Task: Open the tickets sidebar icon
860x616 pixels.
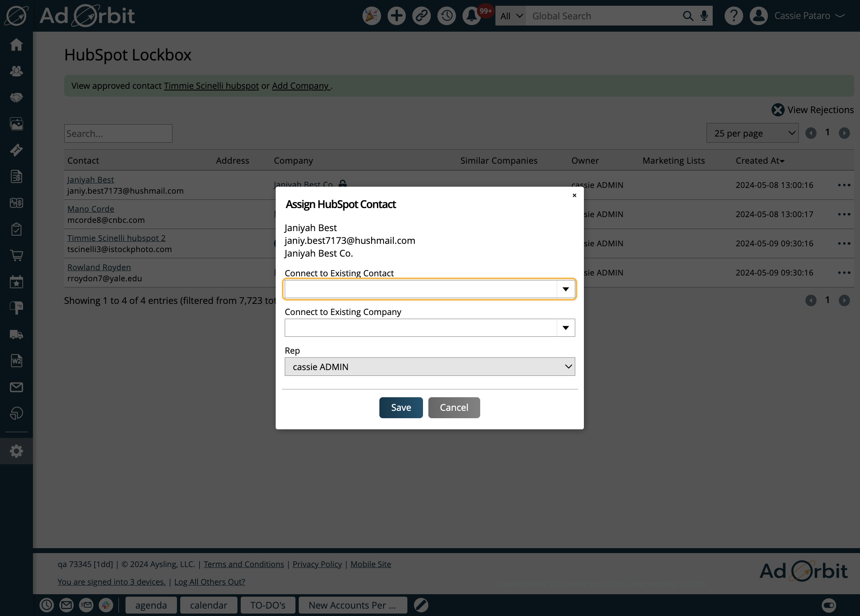Action: (16, 150)
